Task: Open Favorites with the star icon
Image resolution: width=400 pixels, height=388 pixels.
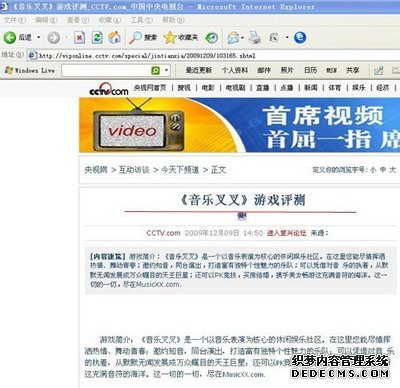Action: tap(170, 38)
